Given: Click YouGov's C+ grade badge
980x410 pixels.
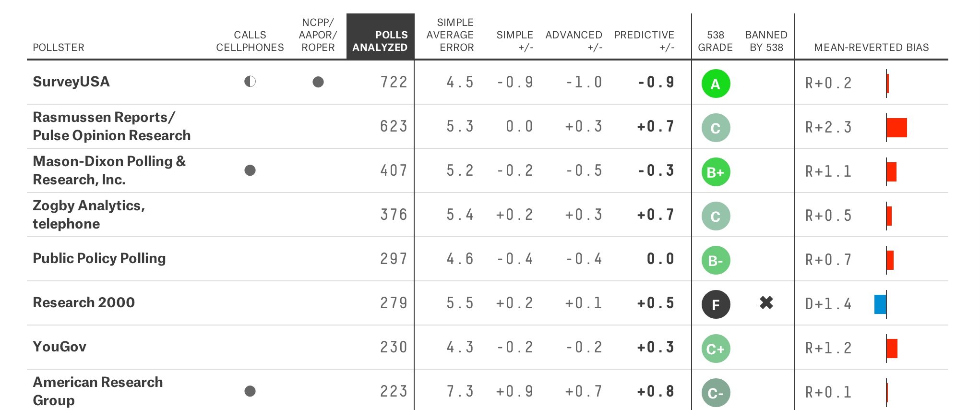Looking at the screenshot, I should click(716, 349).
